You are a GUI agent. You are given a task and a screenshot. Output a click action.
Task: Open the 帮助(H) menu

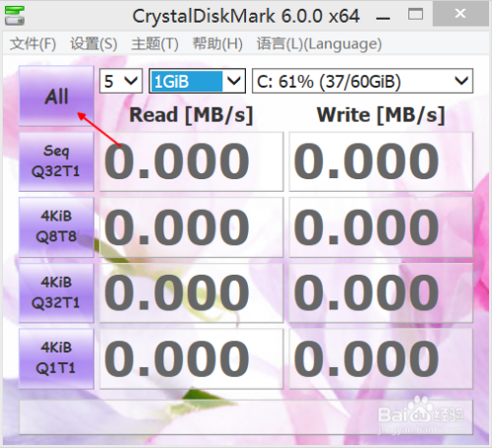click(x=217, y=43)
